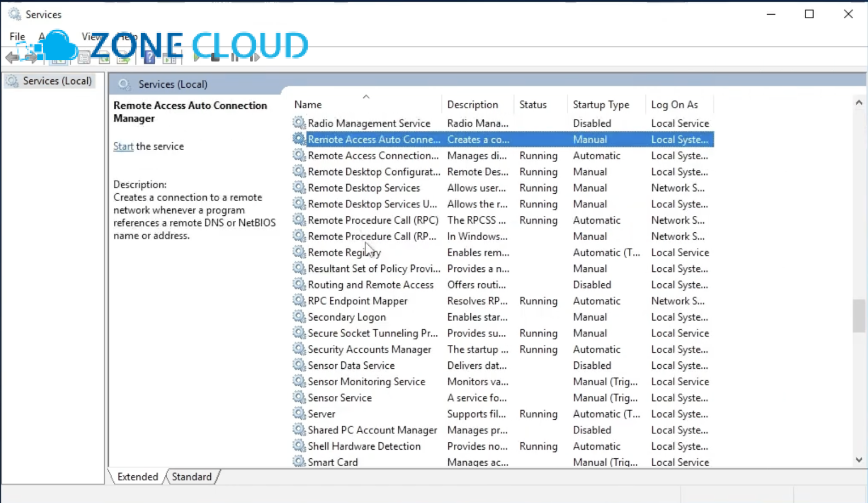Click the Services gear icon in the title bar

point(14,14)
